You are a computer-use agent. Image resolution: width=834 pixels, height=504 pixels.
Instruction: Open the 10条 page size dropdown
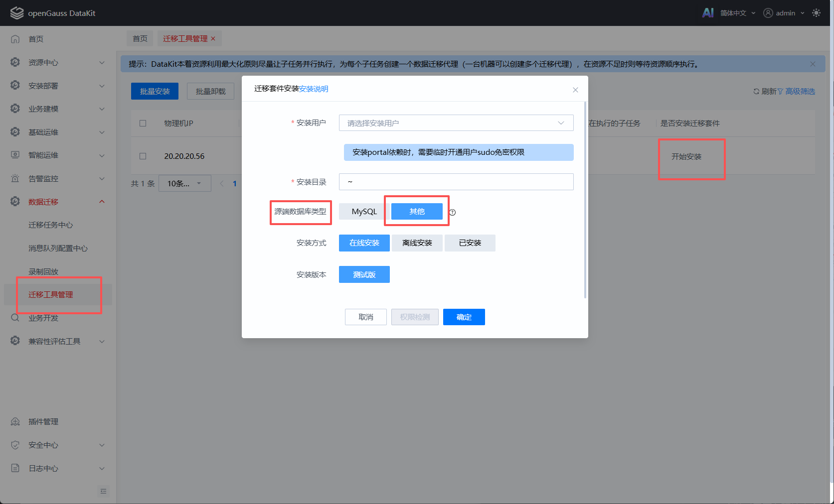185,183
